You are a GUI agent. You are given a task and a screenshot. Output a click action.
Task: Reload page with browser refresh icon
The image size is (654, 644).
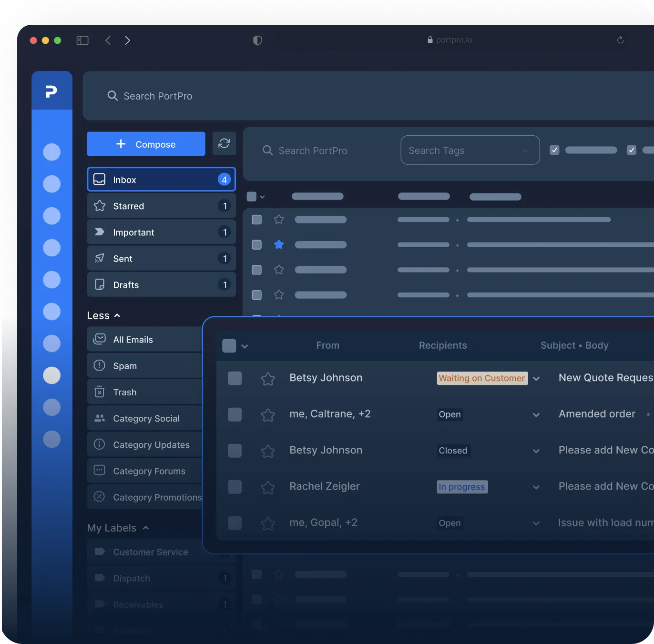click(620, 40)
